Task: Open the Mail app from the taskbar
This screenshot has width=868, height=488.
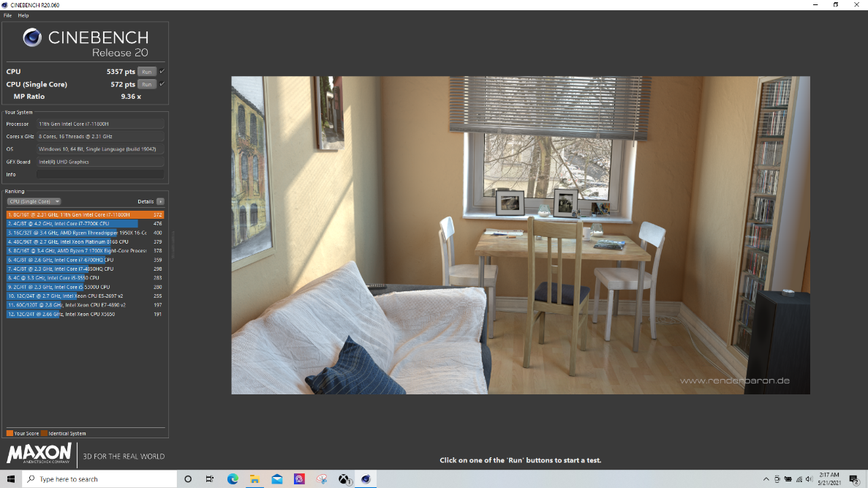Action: point(277,479)
